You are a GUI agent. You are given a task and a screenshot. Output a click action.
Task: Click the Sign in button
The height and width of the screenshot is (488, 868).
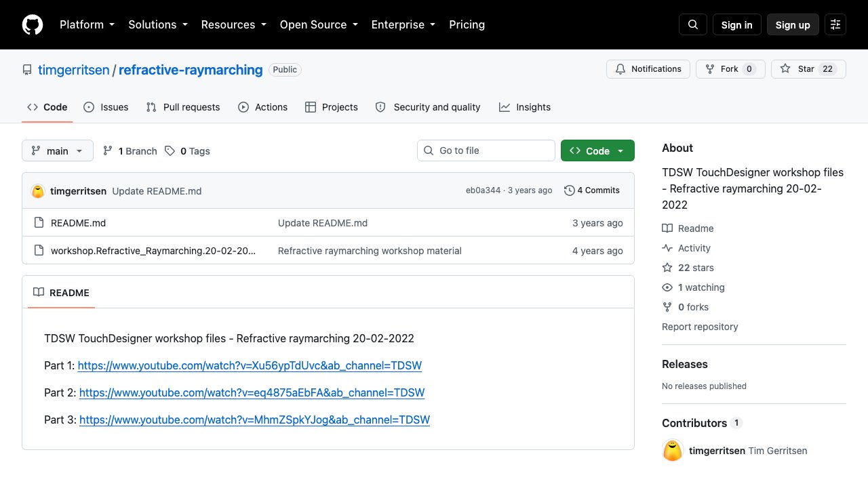(x=737, y=24)
